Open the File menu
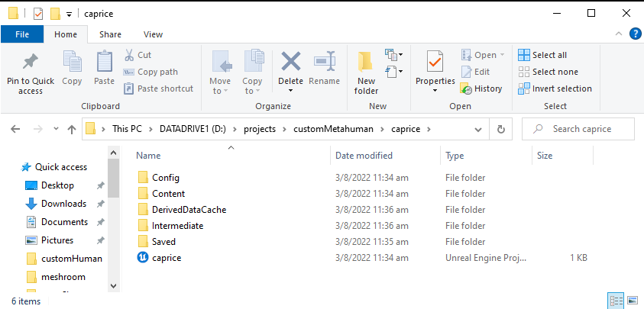This screenshot has height=309, width=644. coord(22,34)
